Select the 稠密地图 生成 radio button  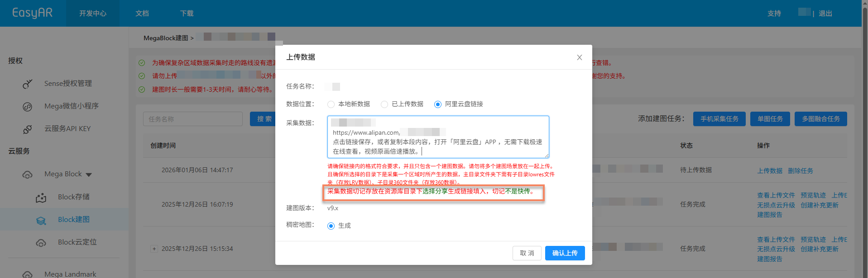click(331, 226)
